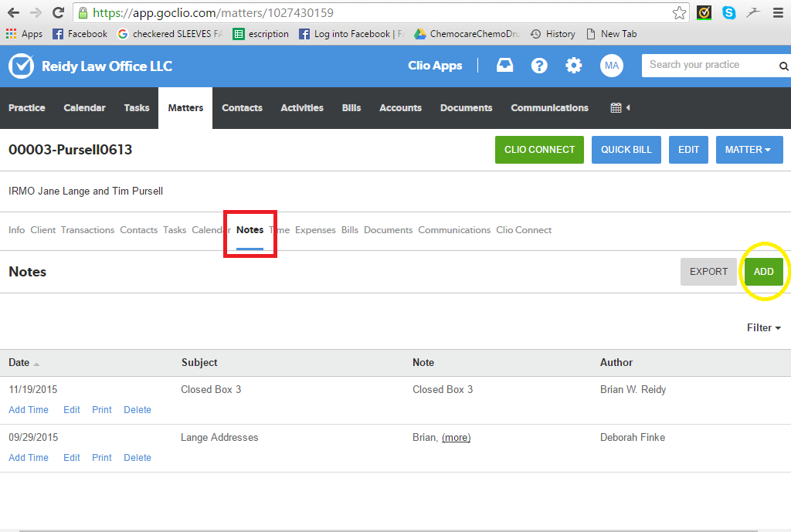The width and height of the screenshot is (791, 532).
Task: Open settings with the gear icon
Action: pos(574,66)
